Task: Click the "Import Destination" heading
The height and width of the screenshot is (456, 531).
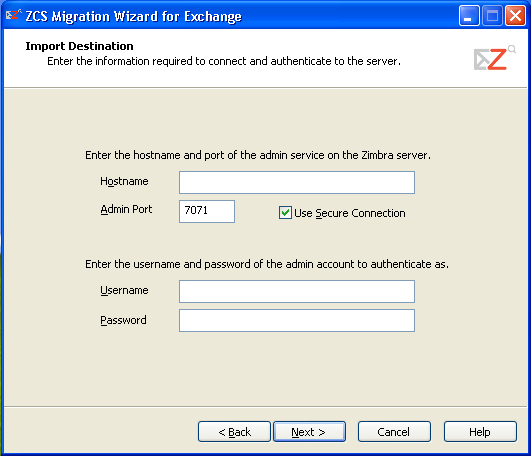Action: click(x=79, y=46)
